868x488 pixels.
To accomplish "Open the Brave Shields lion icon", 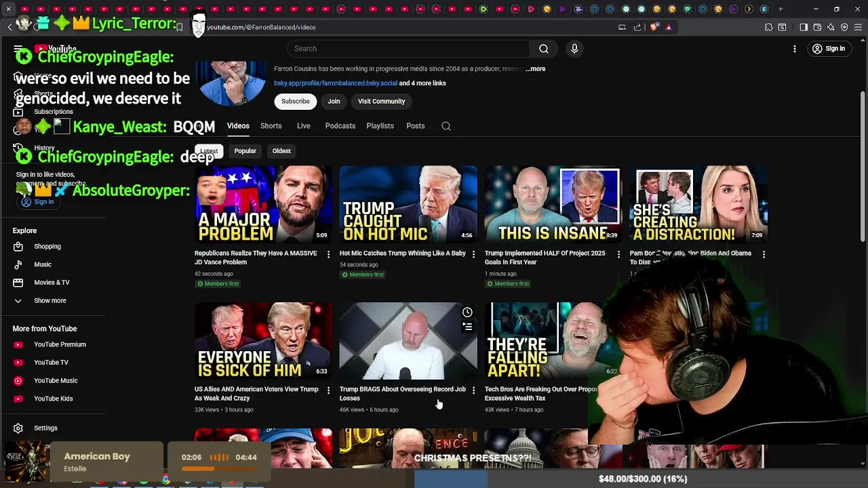I will point(654,27).
